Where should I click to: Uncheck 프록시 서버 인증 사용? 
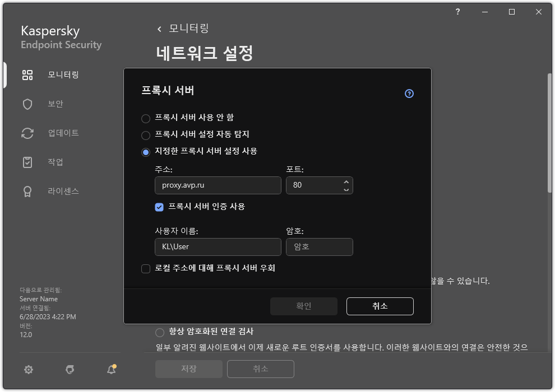click(160, 207)
